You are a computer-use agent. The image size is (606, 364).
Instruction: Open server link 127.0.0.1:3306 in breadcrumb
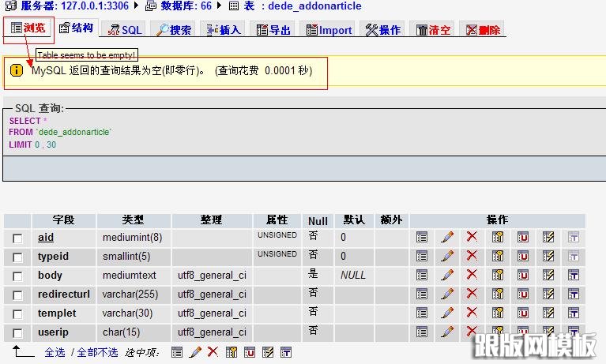tap(74, 6)
